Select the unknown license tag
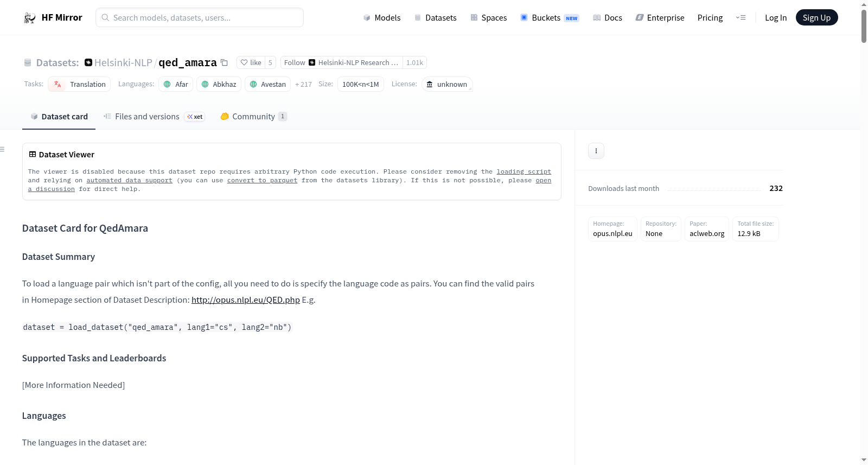 tap(447, 84)
